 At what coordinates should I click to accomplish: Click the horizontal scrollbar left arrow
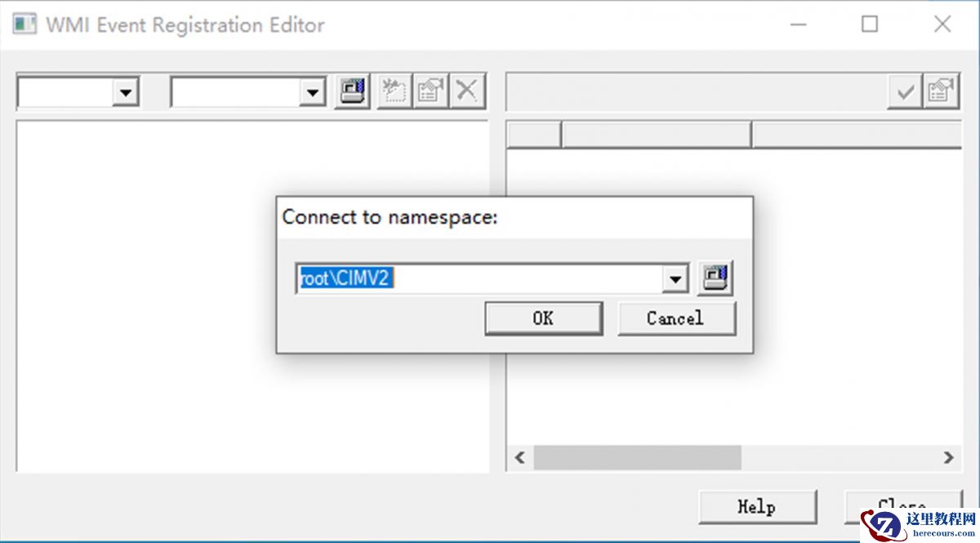coord(519,458)
